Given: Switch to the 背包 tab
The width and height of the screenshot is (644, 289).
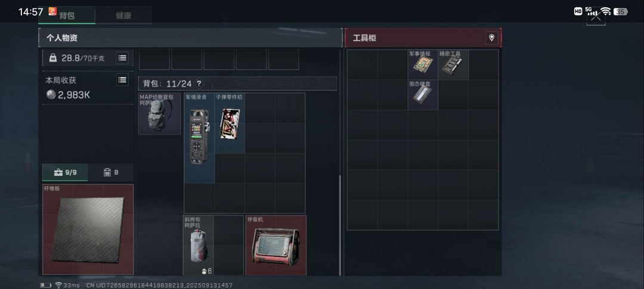Looking at the screenshot, I should click(67, 15).
